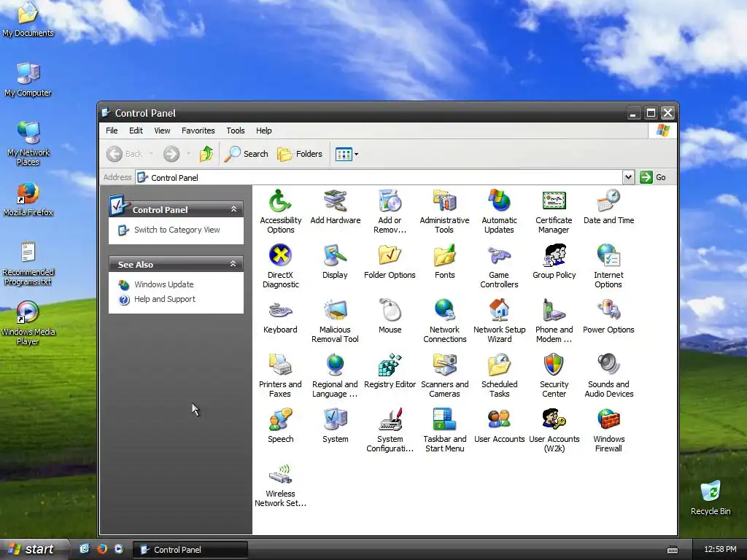Viewport: 747px width, 560px height.
Task: Select the Security Center icon
Action: pos(554,376)
